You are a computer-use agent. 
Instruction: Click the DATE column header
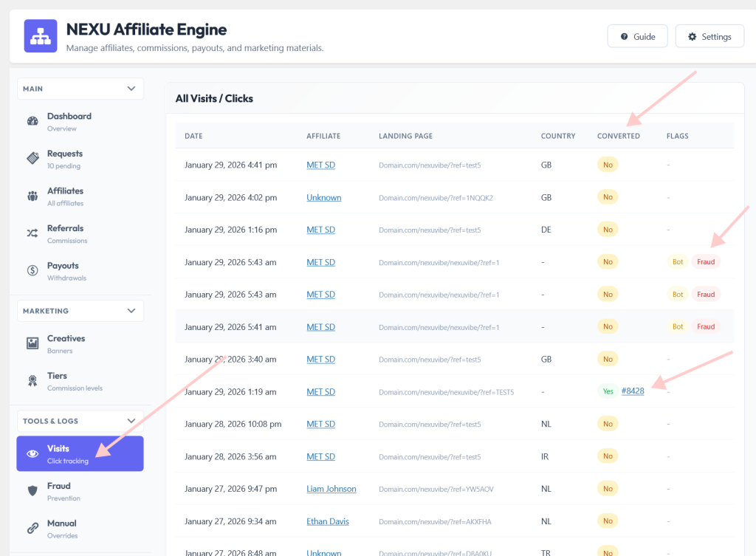[x=193, y=136]
